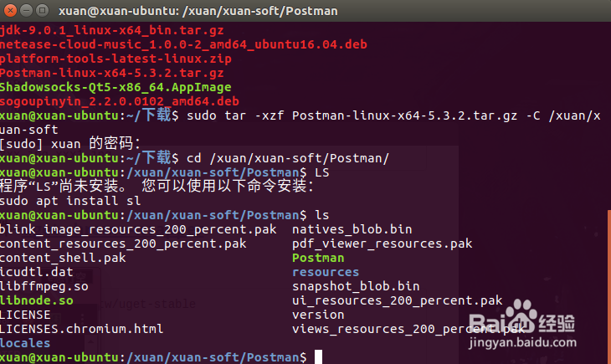Select views_resources_200_percent.pak

click(408, 329)
